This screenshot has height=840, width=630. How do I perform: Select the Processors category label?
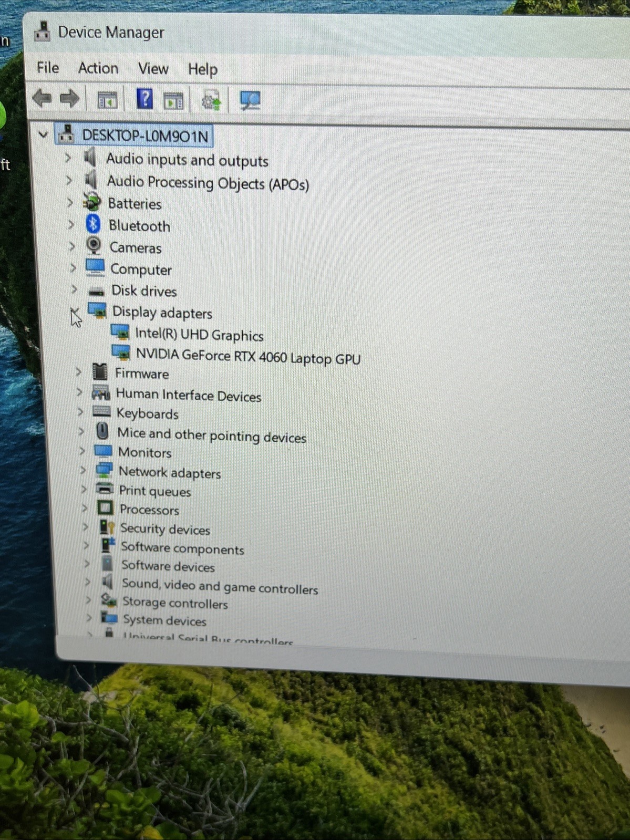[x=149, y=510]
